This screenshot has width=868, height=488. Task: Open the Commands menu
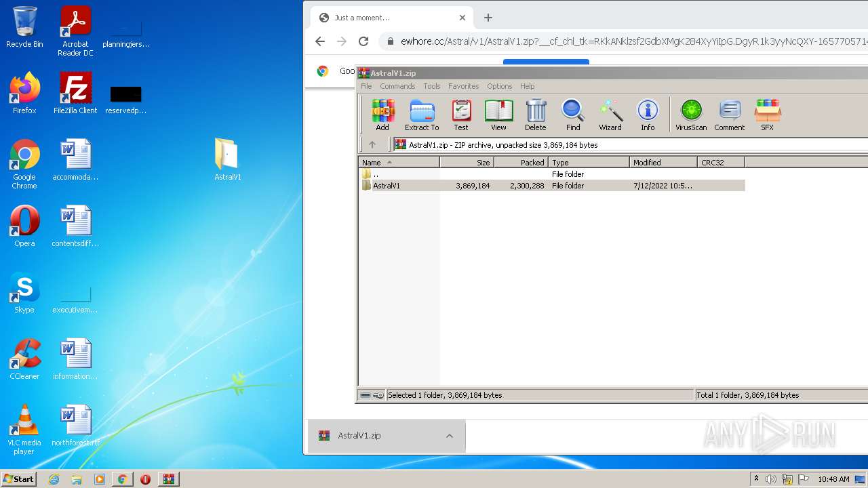click(x=397, y=86)
